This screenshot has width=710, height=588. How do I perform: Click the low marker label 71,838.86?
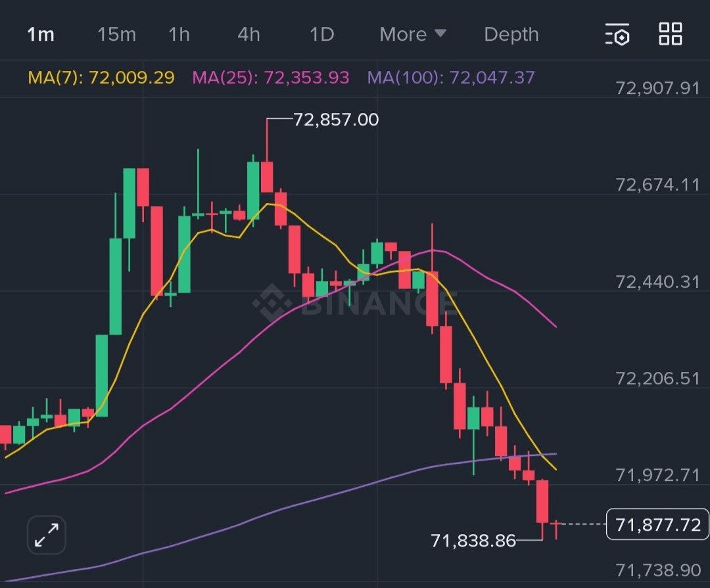coord(473,540)
